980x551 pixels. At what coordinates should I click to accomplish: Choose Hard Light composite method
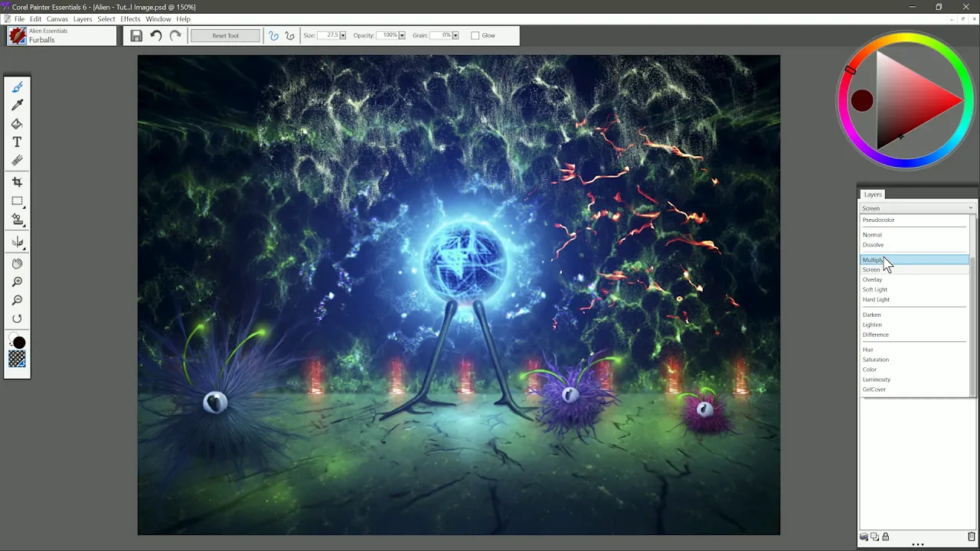click(x=914, y=299)
